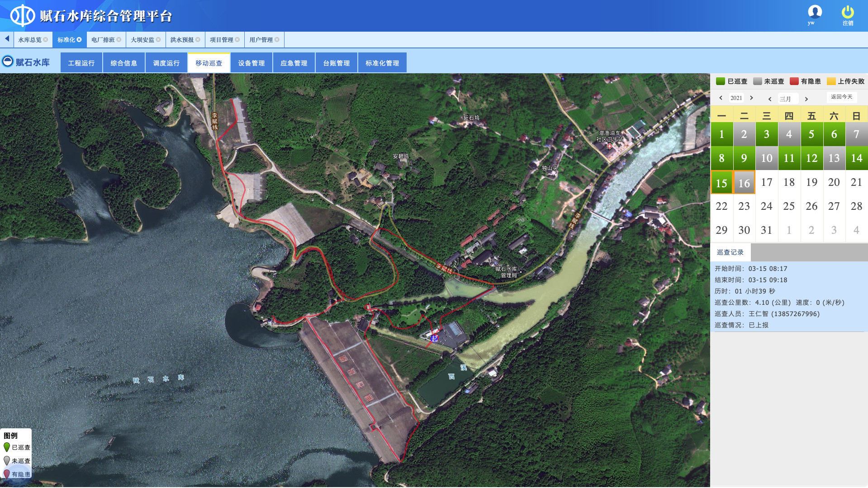Open the 移动巡查 menu tab
Screen dimensions: 868x488
point(209,63)
